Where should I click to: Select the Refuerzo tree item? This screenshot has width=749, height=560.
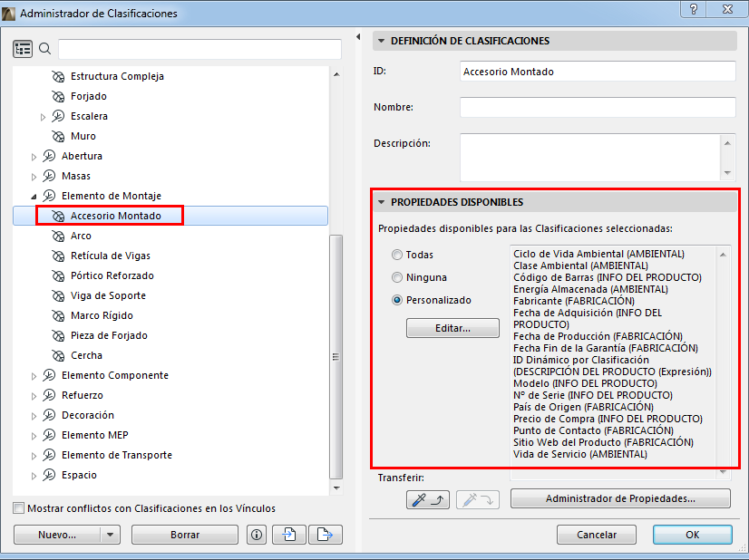pos(83,396)
